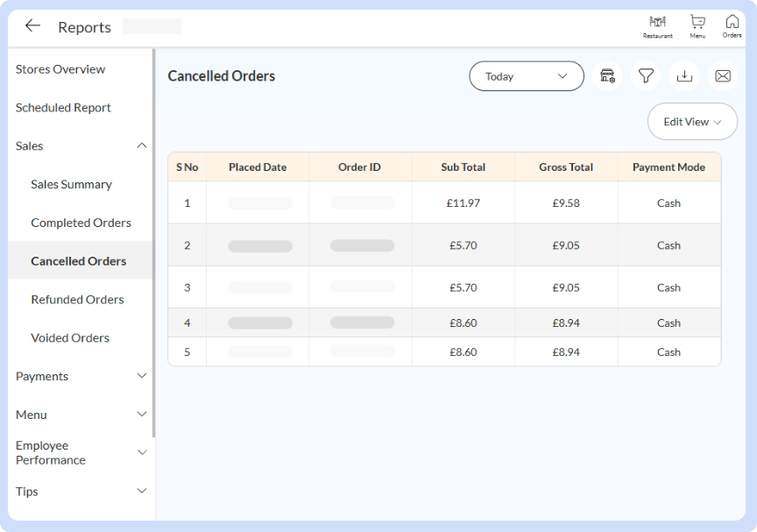Select the Menu cart icon
The image size is (757, 532).
pyautogui.click(x=697, y=25)
